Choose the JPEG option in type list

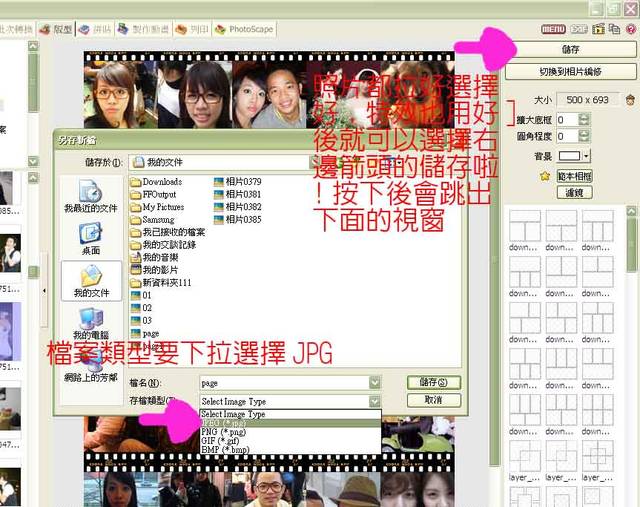coord(290,424)
